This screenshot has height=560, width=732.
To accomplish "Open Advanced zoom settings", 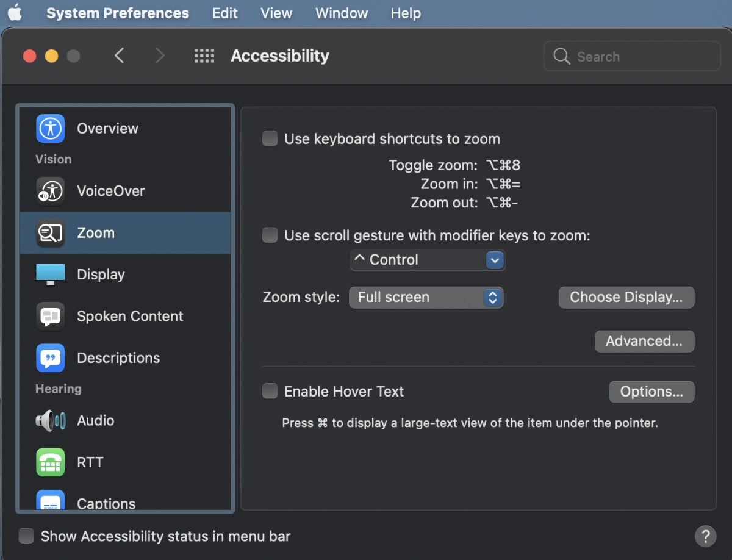I will tap(644, 342).
